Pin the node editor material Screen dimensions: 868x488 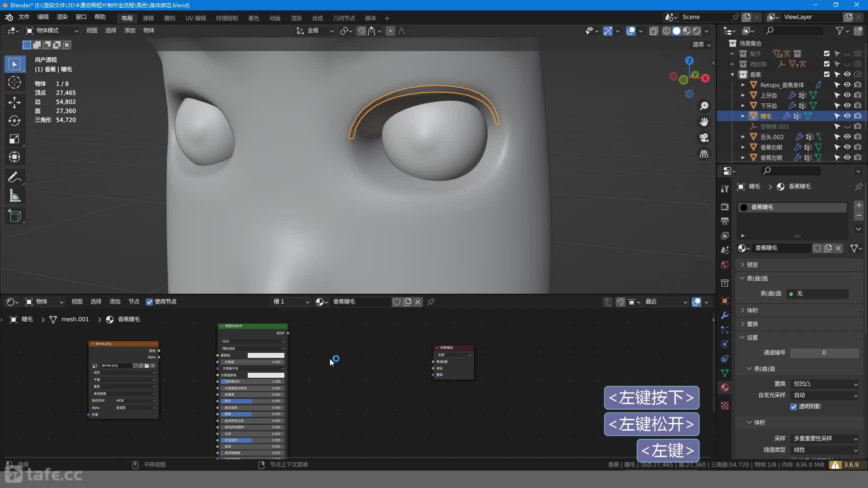[431, 302]
